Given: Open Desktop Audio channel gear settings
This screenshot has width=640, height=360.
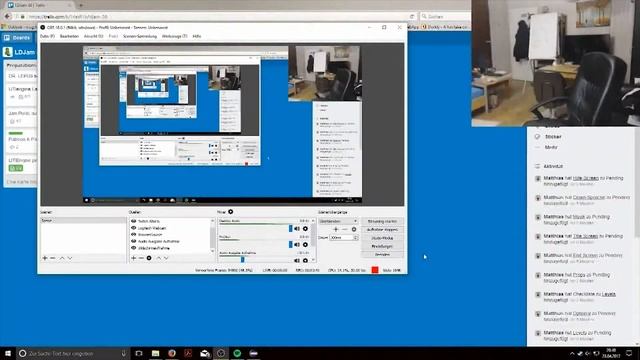Looking at the screenshot, I should click(x=305, y=229).
